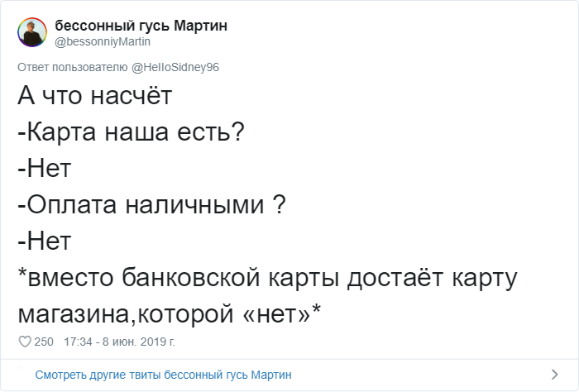Open the profile avatar of гусь Мартин
This screenshot has height=392, width=579.
click(x=32, y=32)
